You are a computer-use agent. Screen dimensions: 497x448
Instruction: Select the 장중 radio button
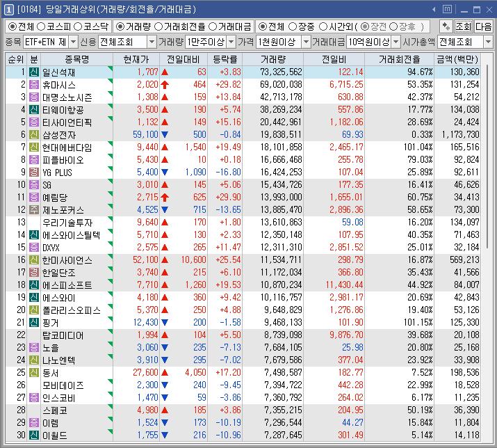[293, 26]
